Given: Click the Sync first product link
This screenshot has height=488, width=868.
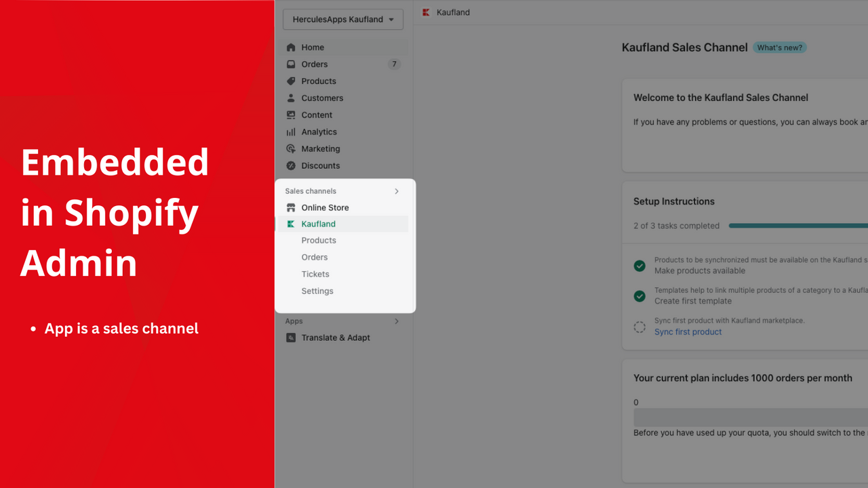Looking at the screenshot, I should click(x=688, y=331).
